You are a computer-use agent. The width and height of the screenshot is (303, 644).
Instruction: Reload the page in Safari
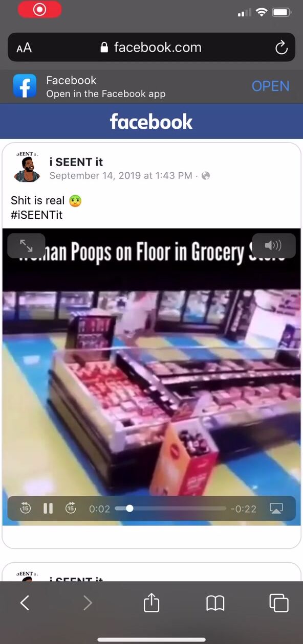click(282, 48)
